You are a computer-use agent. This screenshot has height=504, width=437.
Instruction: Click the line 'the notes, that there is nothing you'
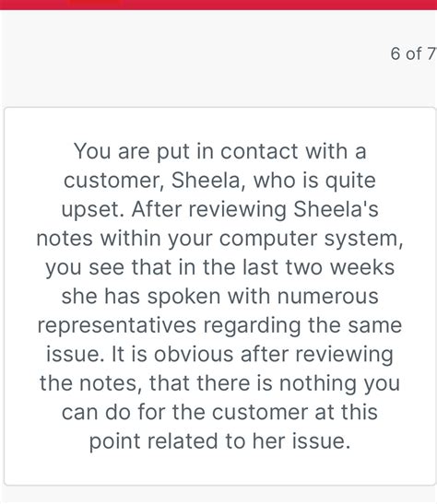(220, 383)
